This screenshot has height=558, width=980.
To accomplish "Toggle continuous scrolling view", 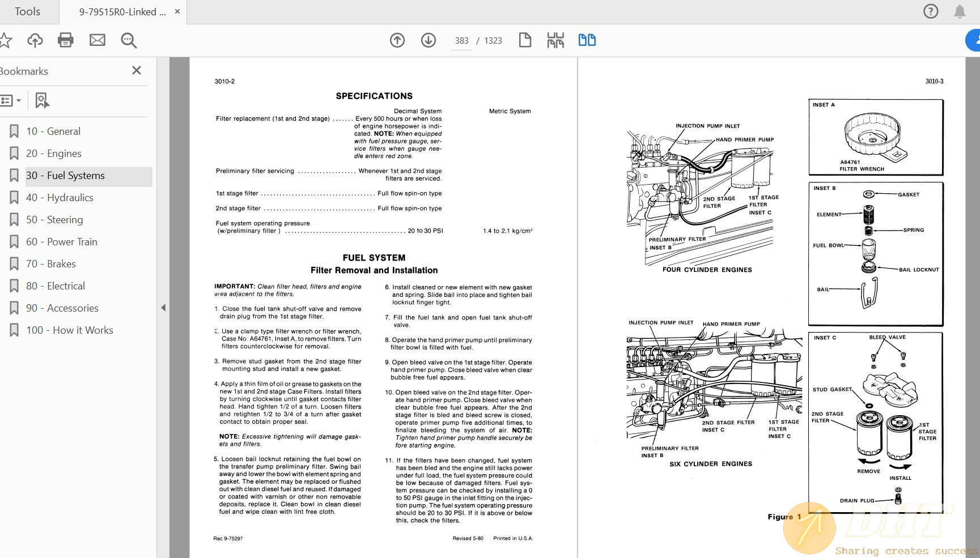I will tap(555, 40).
